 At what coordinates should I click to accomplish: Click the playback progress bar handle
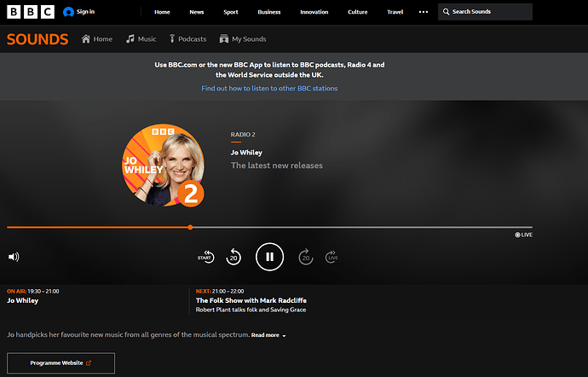(191, 227)
